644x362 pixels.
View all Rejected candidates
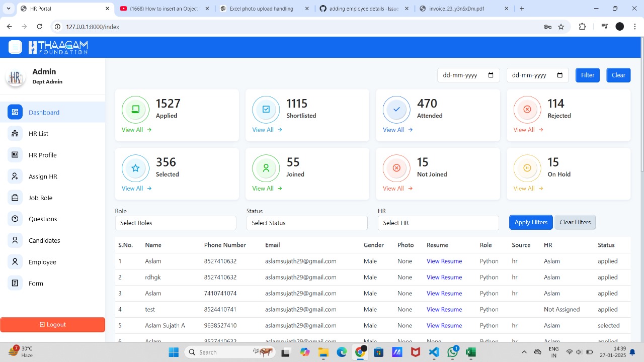pos(528,130)
